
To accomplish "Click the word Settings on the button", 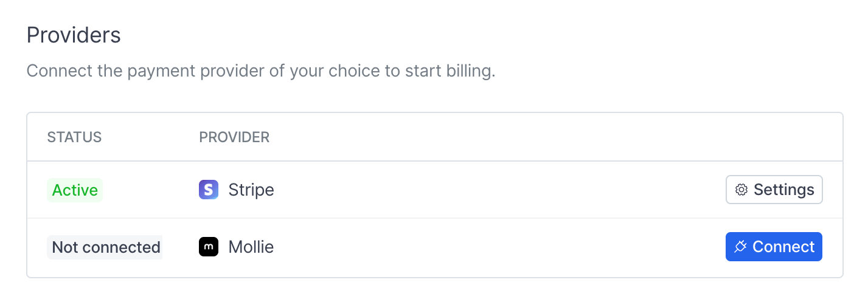I will click(x=784, y=190).
